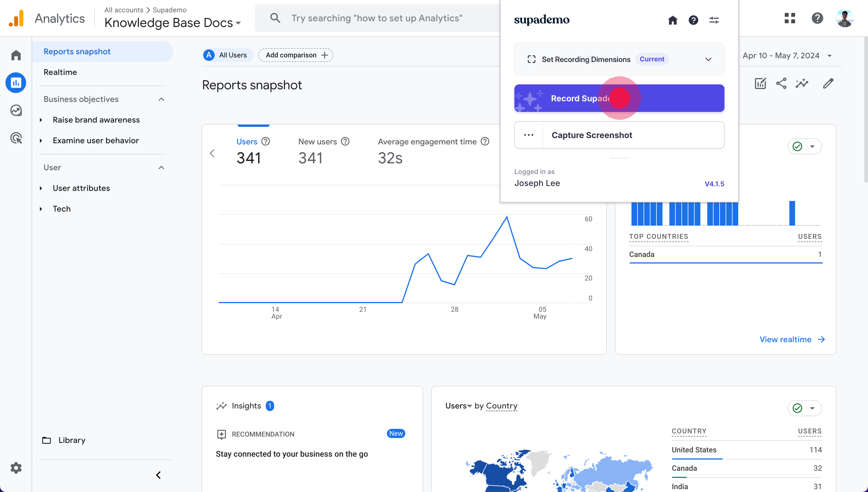Collapse Business objectives section
Screen dimensions: 868x492
pyautogui.click(x=161, y=99)
